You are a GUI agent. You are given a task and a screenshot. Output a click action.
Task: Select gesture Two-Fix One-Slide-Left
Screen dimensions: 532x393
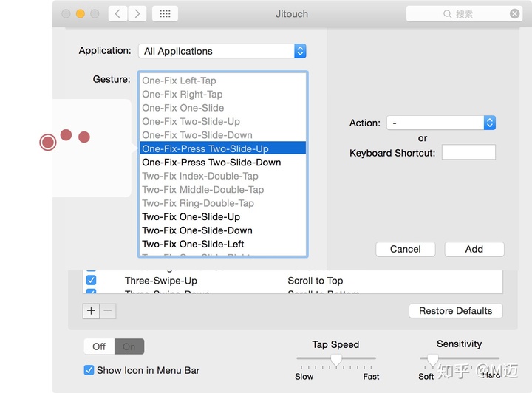pos(222,244)
